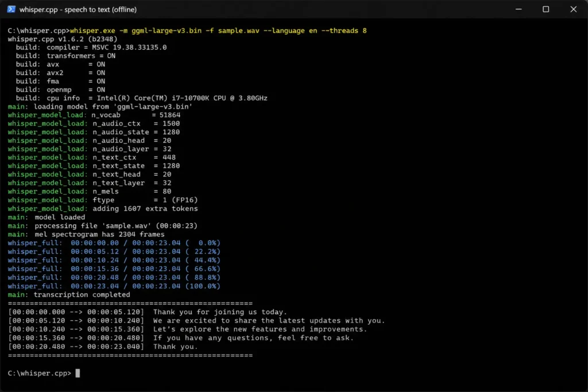
Task: Maximize the whisper.cpp terminal window
Action: point(546,9)
